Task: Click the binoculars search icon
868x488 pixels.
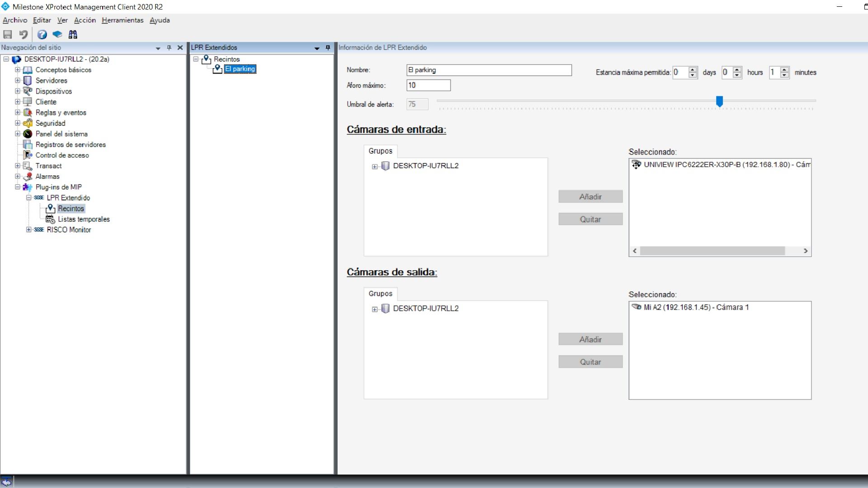Action: 73,34
